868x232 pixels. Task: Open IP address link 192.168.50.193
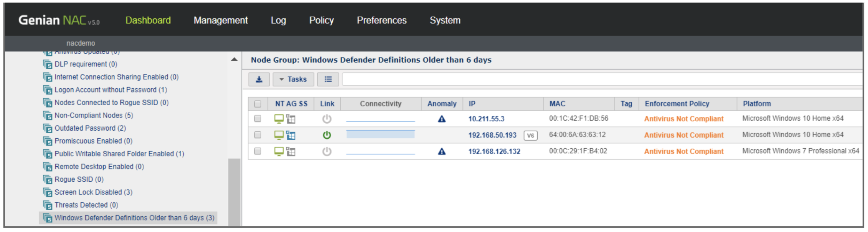pyautogui.click(x=492, y=135)
